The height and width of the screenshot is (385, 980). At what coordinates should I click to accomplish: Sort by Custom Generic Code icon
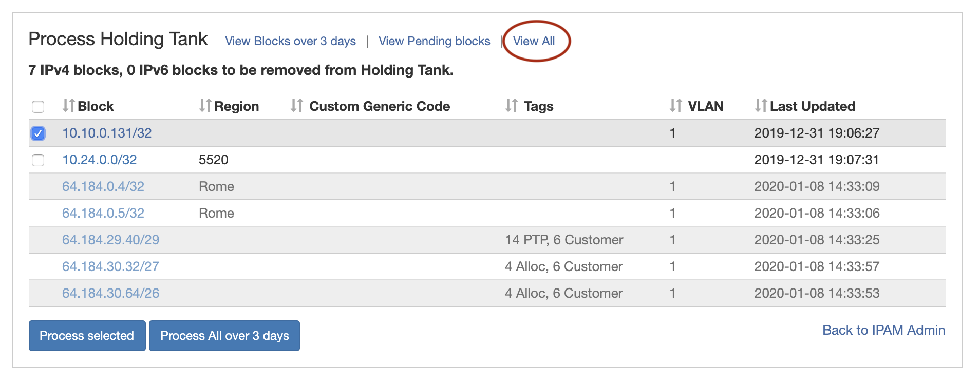296,105
